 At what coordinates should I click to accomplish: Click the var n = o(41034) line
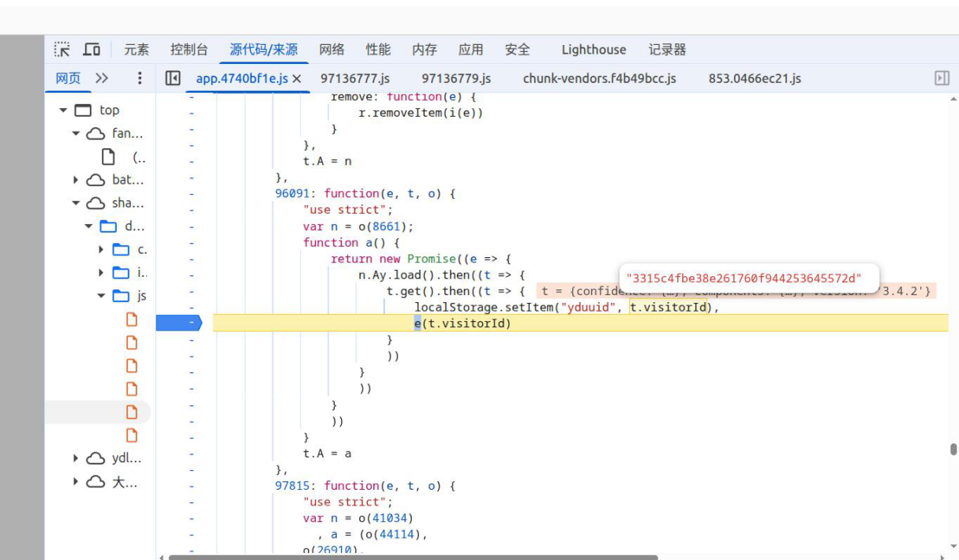coord(358,518)
